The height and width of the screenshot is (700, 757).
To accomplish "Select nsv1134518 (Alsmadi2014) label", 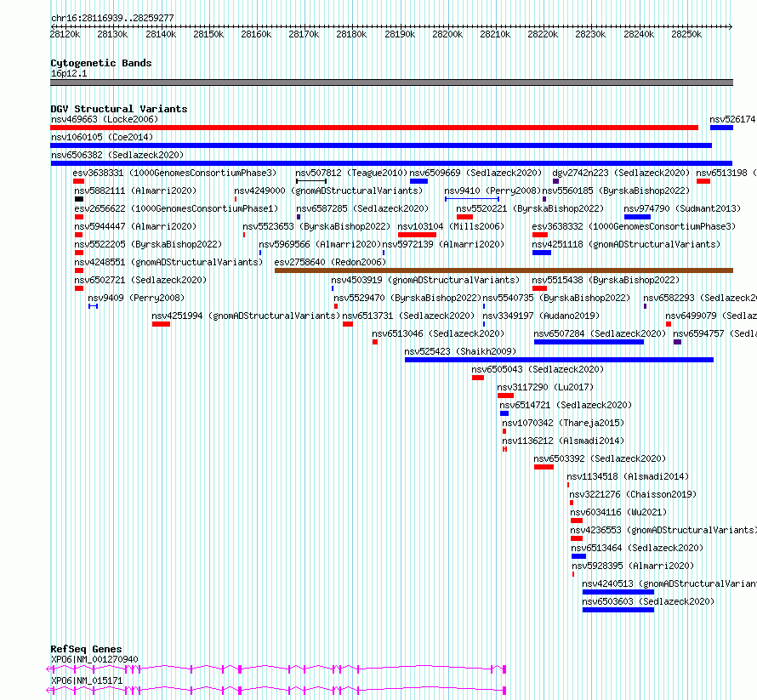I will [628, 476].
